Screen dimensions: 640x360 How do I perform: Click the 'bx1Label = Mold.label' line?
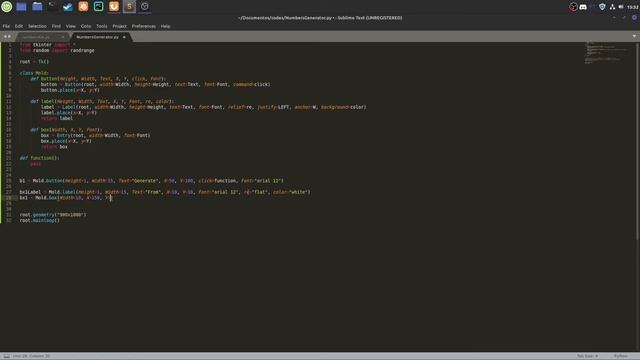(165, 192)
